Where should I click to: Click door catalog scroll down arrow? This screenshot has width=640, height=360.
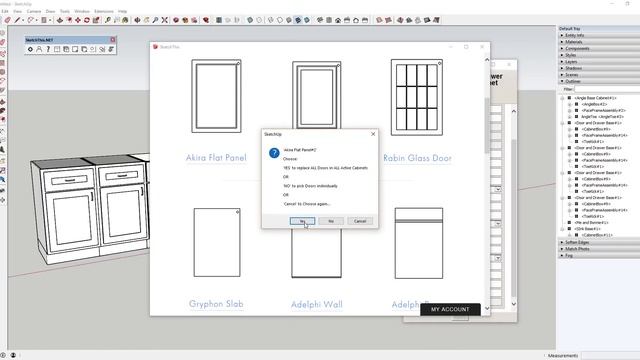[487, 308]
